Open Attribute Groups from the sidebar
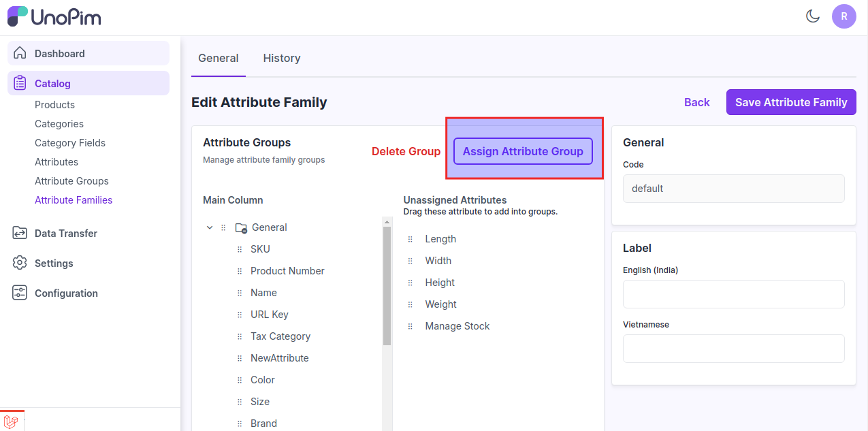 71,180
